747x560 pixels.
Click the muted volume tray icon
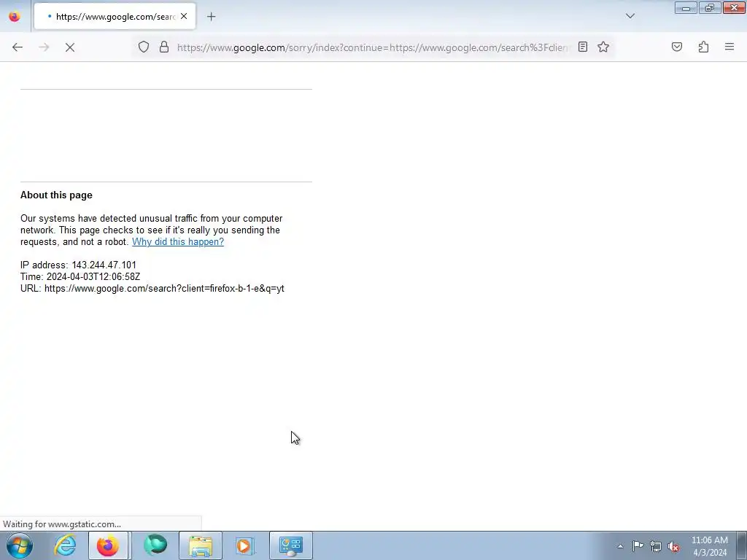[x=673, y=546]
